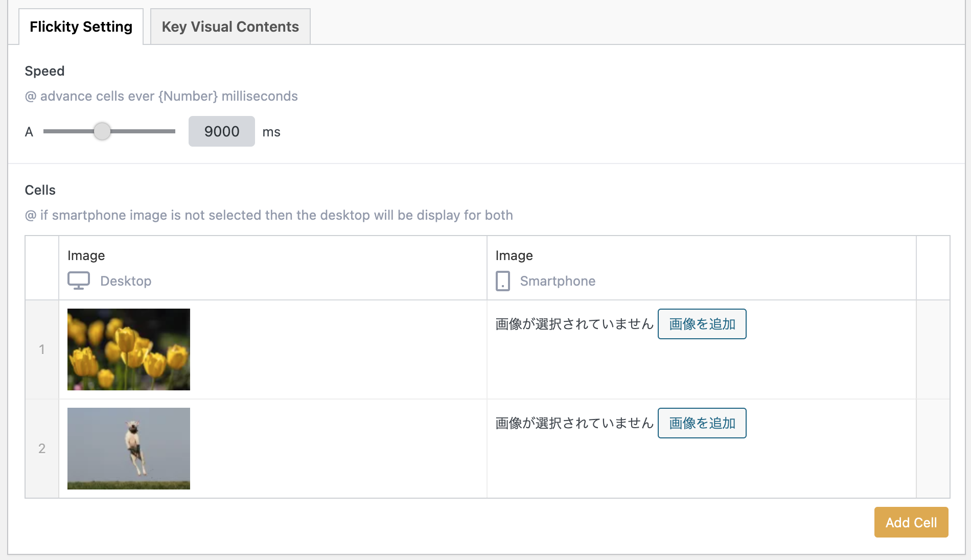Click the Cells field label
This screenshot has width=971, height=560.
(40, 190)
